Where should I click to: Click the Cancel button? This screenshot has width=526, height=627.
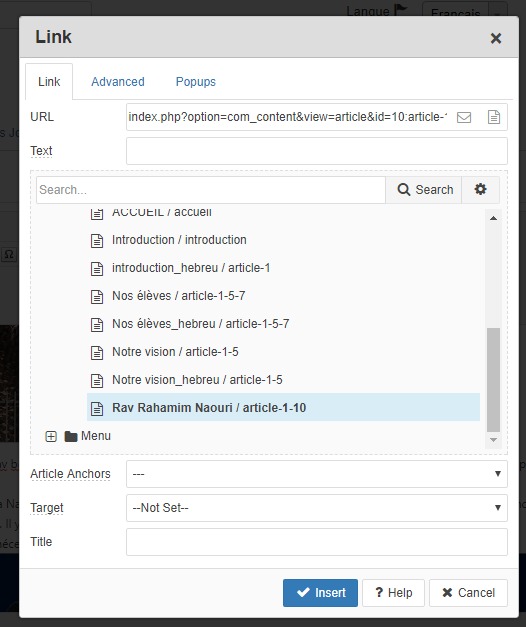pos(468,593)
